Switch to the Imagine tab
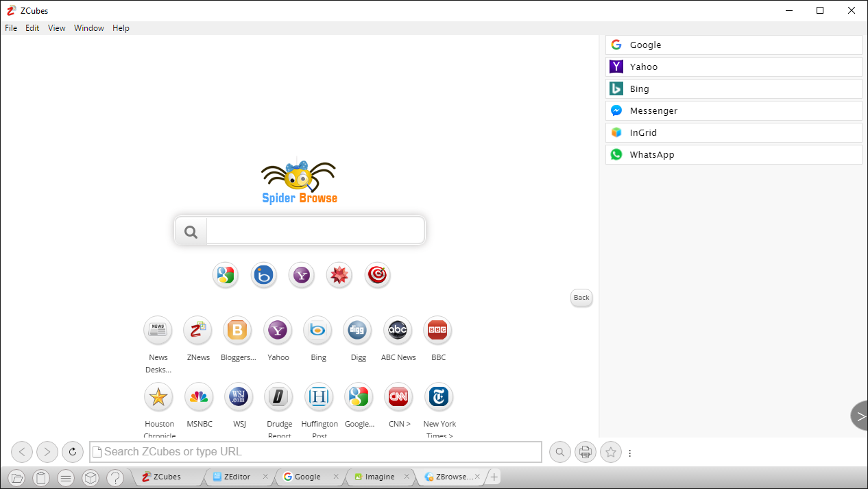The image size is (868, 489). pos(379,477)
